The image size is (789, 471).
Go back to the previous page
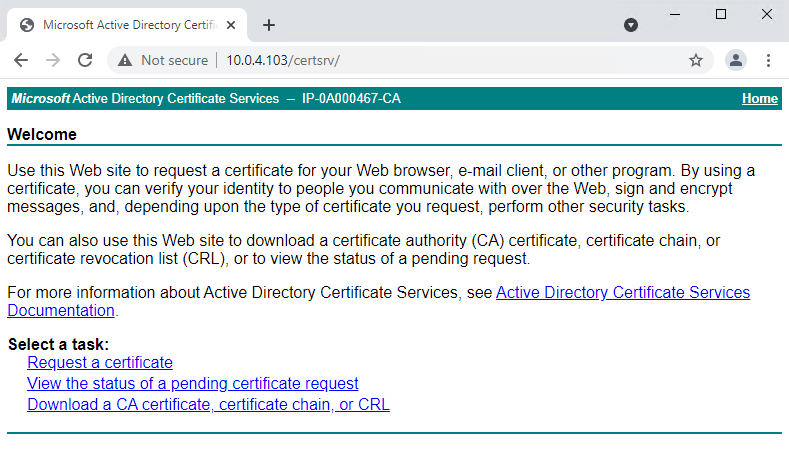click(20, 60)
